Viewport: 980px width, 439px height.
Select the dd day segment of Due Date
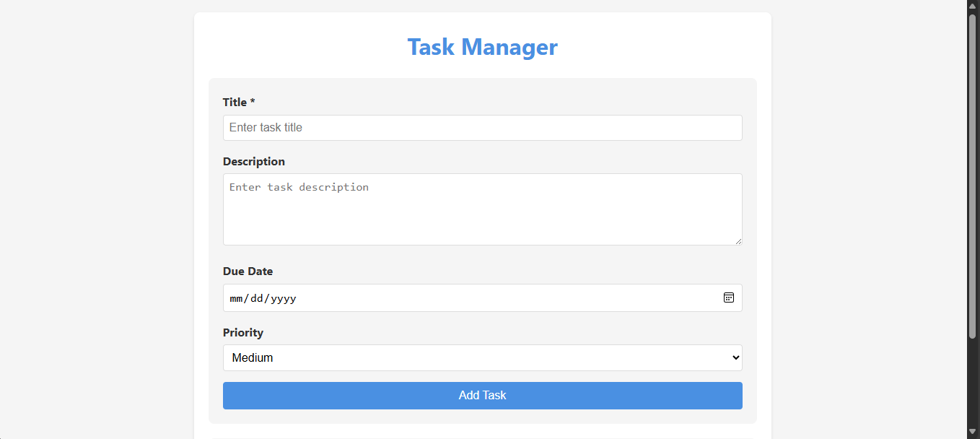tap(257, 298)
